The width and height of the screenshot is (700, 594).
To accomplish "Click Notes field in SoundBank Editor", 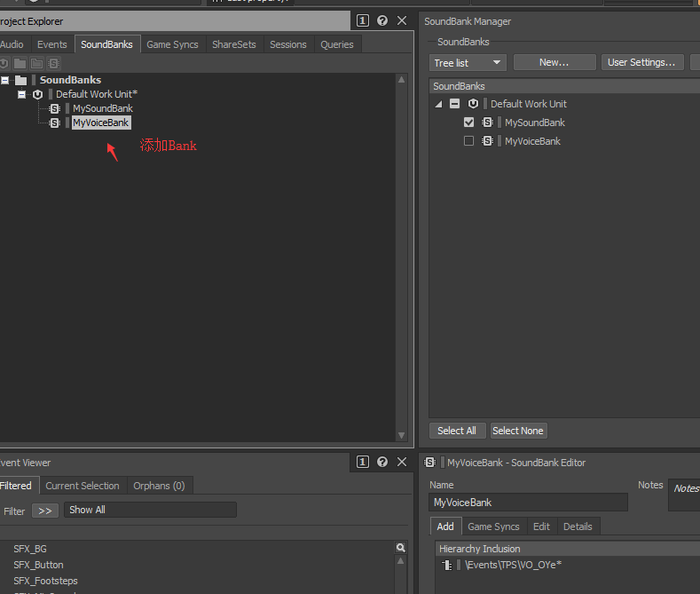I will pos(684,495).
